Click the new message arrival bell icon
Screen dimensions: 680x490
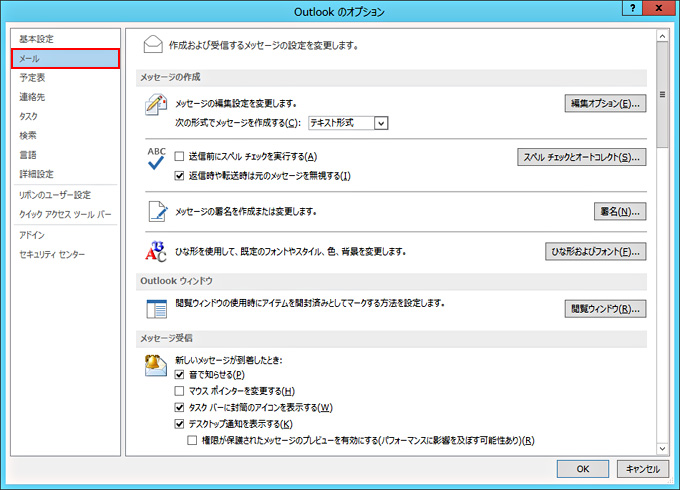(x=156, y=364)
